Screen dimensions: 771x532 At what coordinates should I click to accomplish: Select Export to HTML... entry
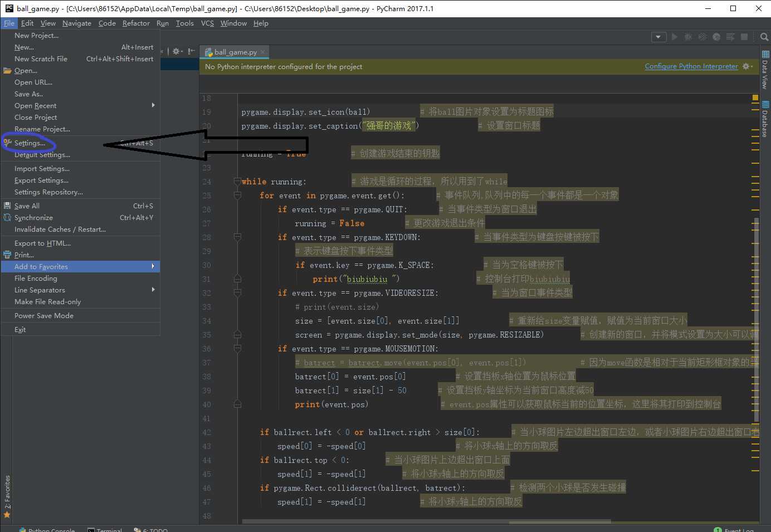tap(80, 243)
